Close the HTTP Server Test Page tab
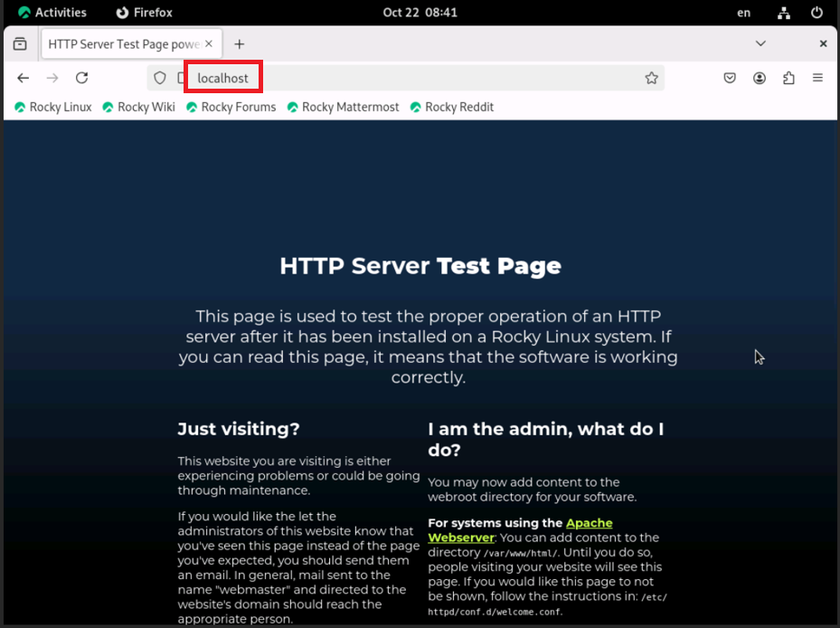 pyautogui.click(x=209, y=43)
